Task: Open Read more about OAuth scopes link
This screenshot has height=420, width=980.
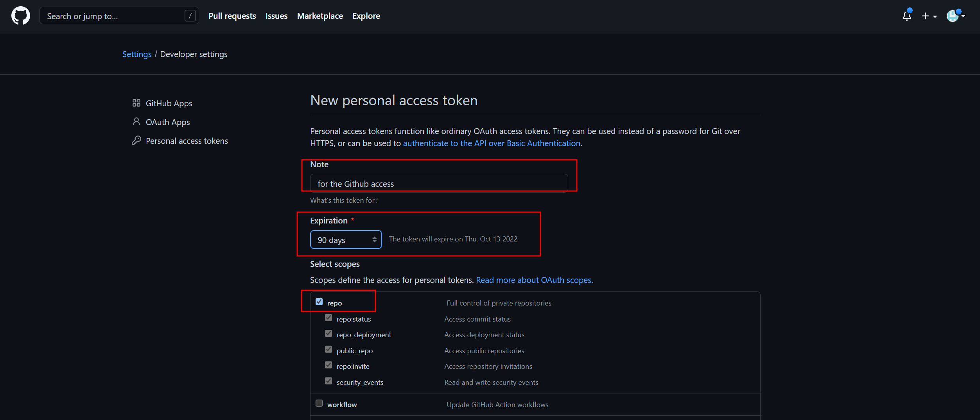Action: (534, 280)
